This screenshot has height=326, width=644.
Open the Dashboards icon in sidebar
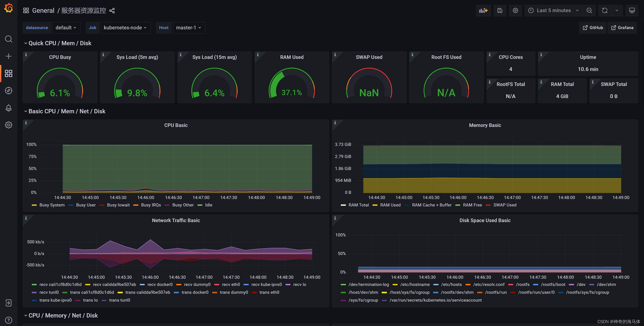click(8, 73)
